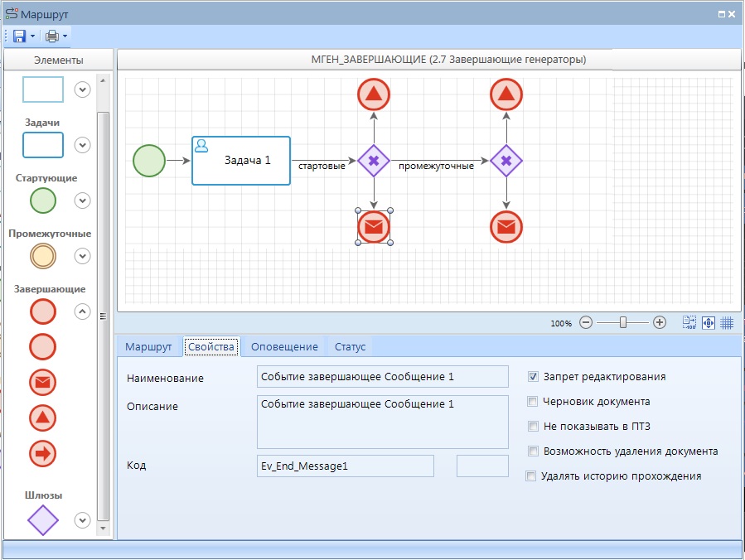Collapse the Завершающие elements group
The height and width of the screenshot is (560, 745).
(82, 311)
